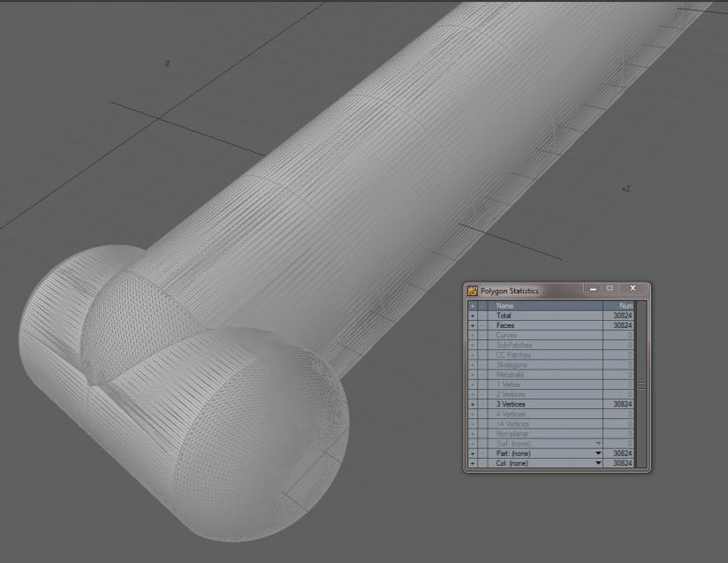Click the plus button beside Col: (none)

(472, 463)
